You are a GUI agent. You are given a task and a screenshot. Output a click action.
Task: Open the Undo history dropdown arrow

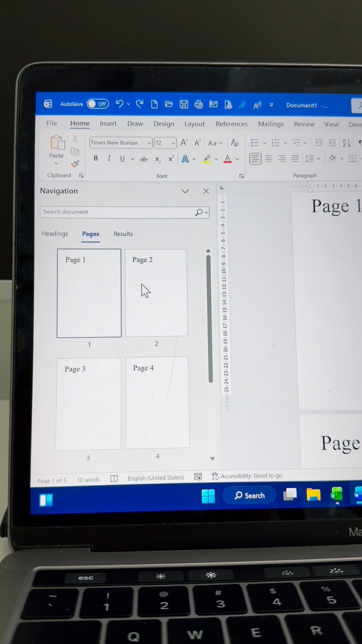[x=128, y=105]
